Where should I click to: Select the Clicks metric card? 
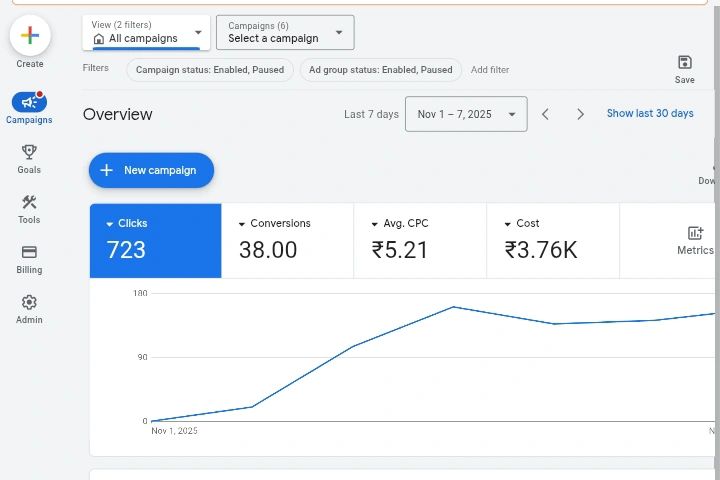pos(155,241)
